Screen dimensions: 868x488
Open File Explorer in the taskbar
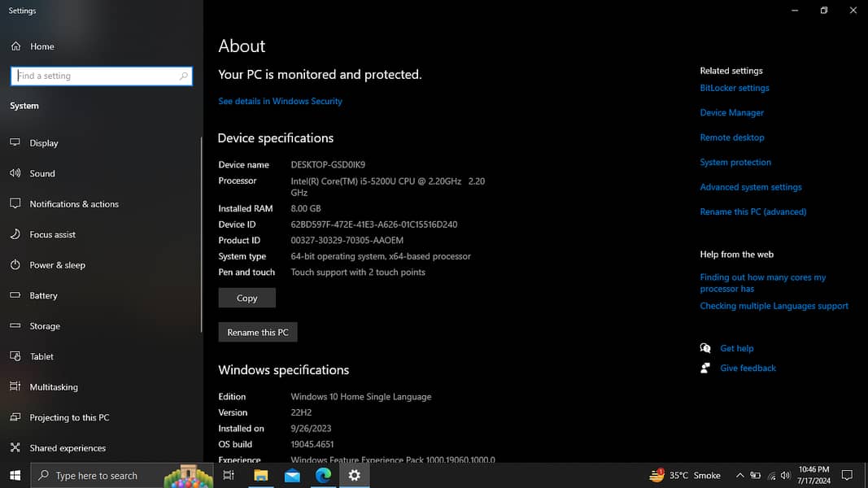(261, 476)
